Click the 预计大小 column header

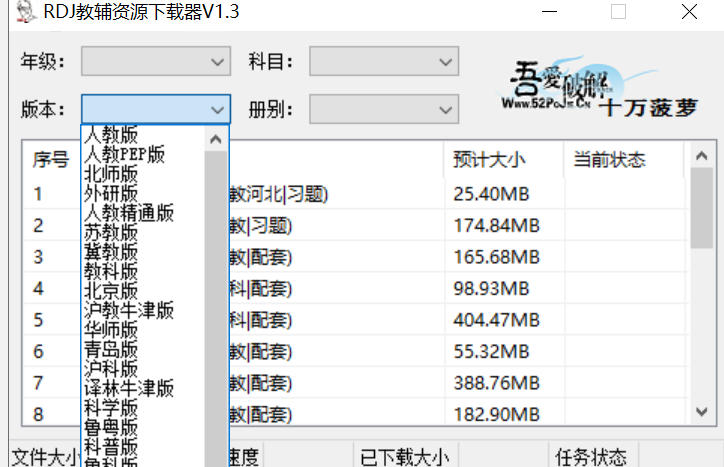tap(490, 160)
